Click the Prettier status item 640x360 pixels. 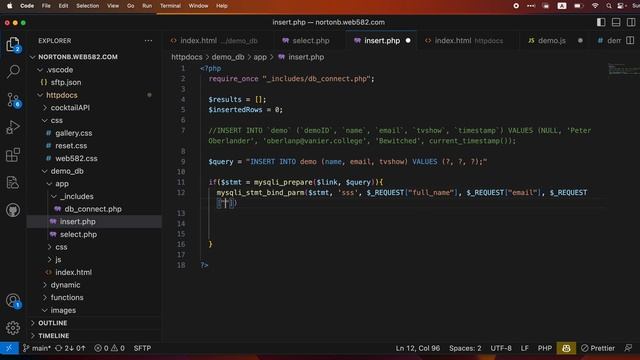(598, 348)
